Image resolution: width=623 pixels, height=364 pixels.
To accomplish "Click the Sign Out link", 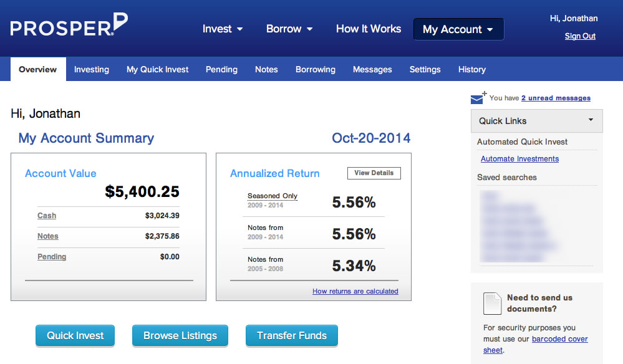I will 580,36.
